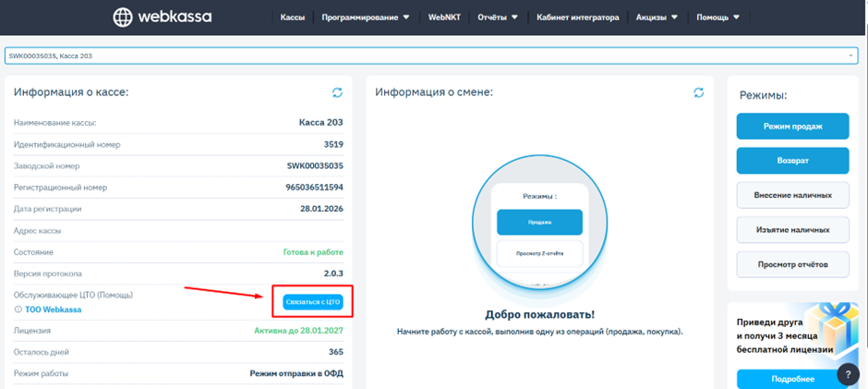Click the license value Активна до 28.01.2027
The width and height of the screenshot is (868, 389).
tap(299, 331)
